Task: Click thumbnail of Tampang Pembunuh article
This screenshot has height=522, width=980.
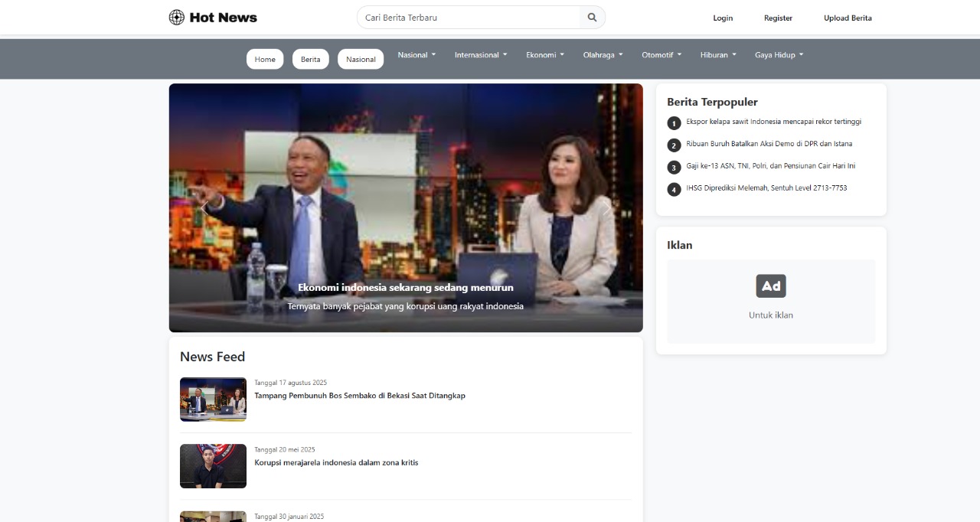Action: coord(213,400)
